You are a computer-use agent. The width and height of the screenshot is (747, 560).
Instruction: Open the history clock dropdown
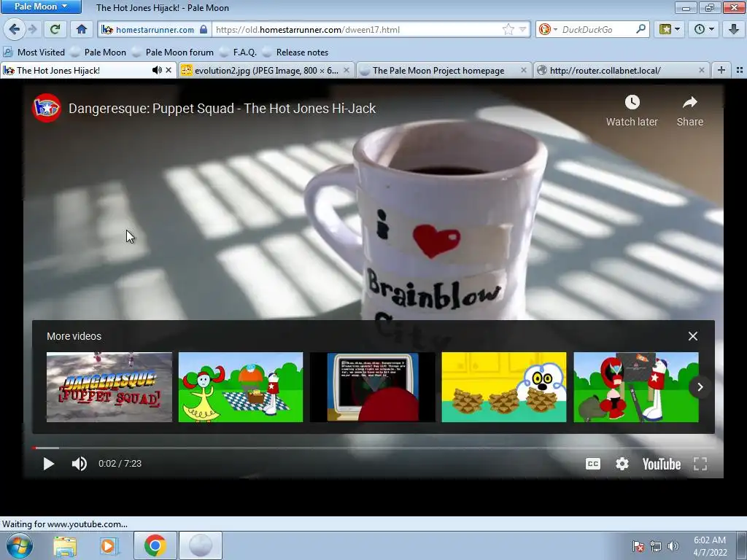tap(704, 29)
